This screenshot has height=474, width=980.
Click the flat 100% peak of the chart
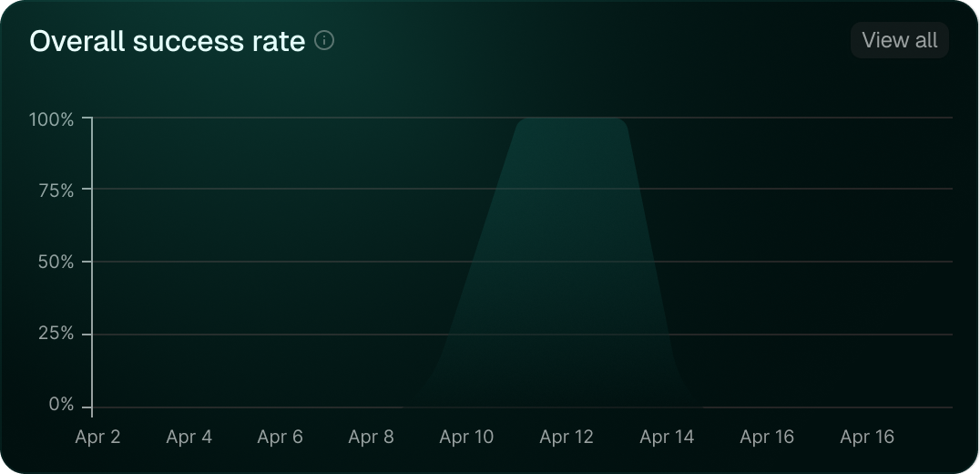[571, 119]
